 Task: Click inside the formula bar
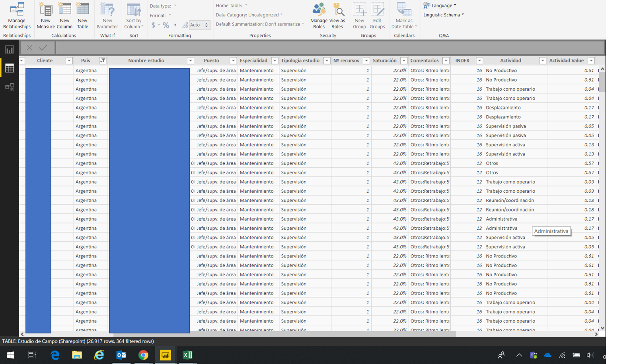[x=330, y=48]
